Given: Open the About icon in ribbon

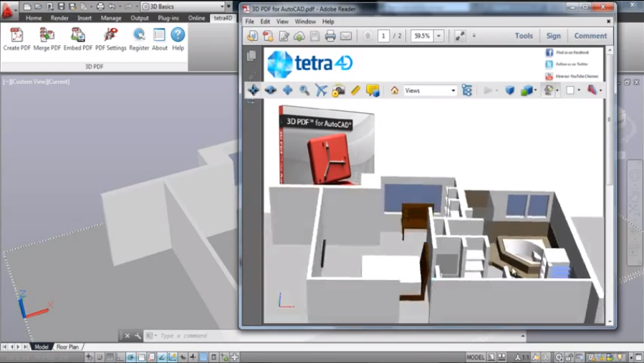Looking at the screenshot, I should (159, 39).
